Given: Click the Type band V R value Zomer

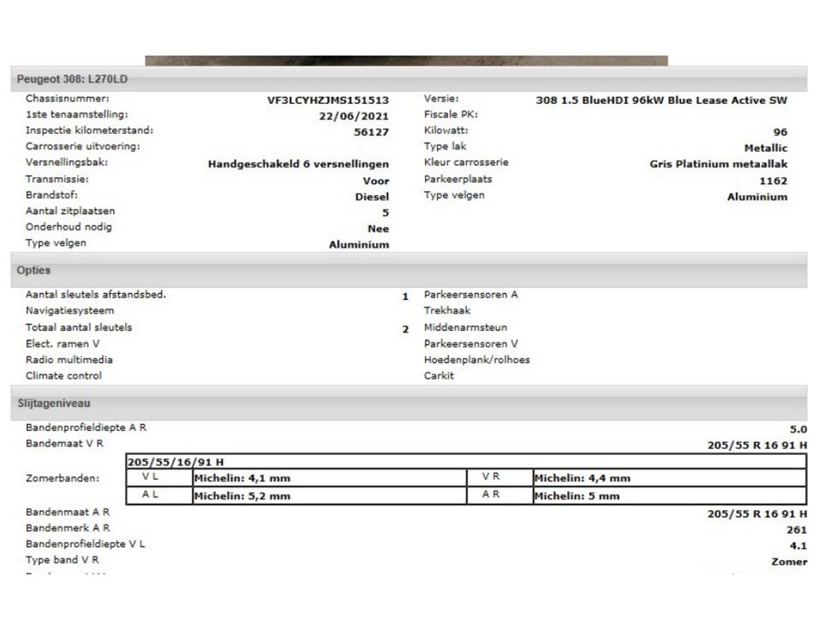Looking at the screenshot, I should click(x=789, y=562).
